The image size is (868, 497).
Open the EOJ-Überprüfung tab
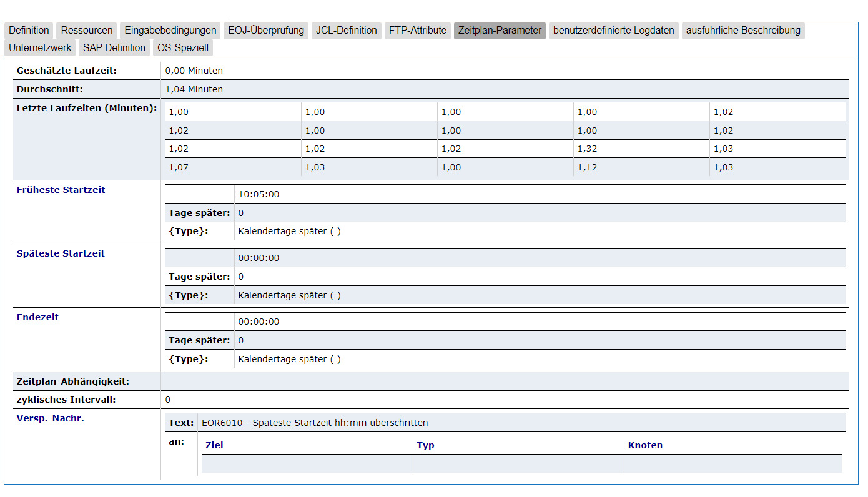266,30
